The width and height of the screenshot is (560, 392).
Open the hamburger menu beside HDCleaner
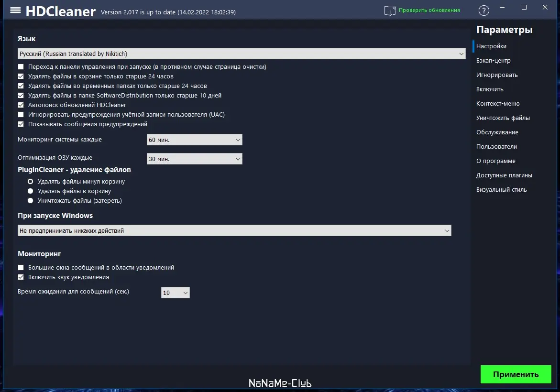pos(15,11)
